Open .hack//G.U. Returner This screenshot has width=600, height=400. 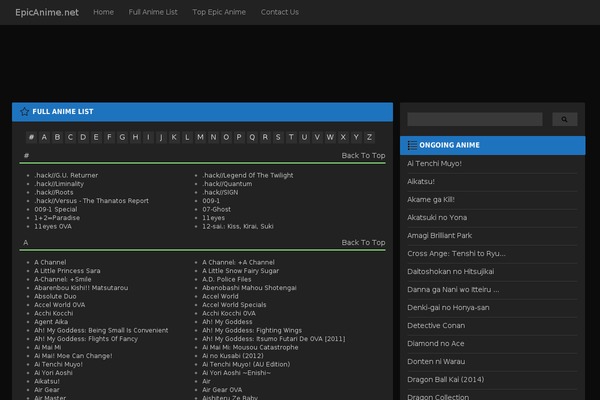click(66, 175)
